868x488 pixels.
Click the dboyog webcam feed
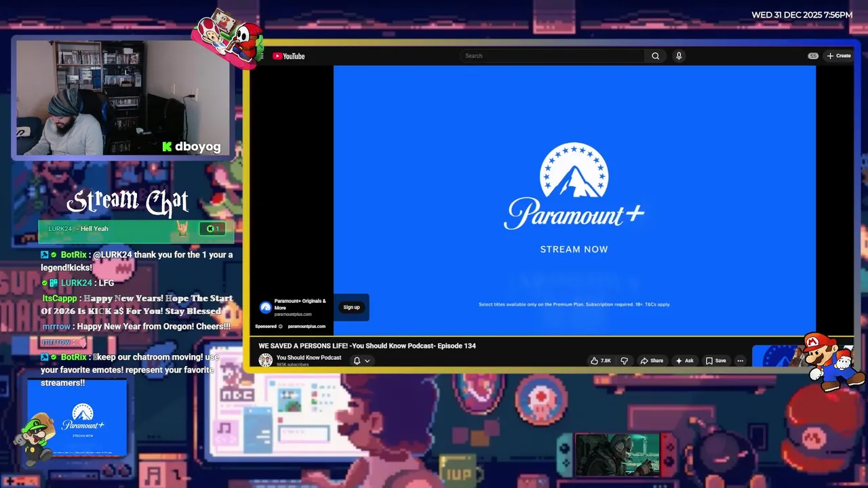[123, 98]
